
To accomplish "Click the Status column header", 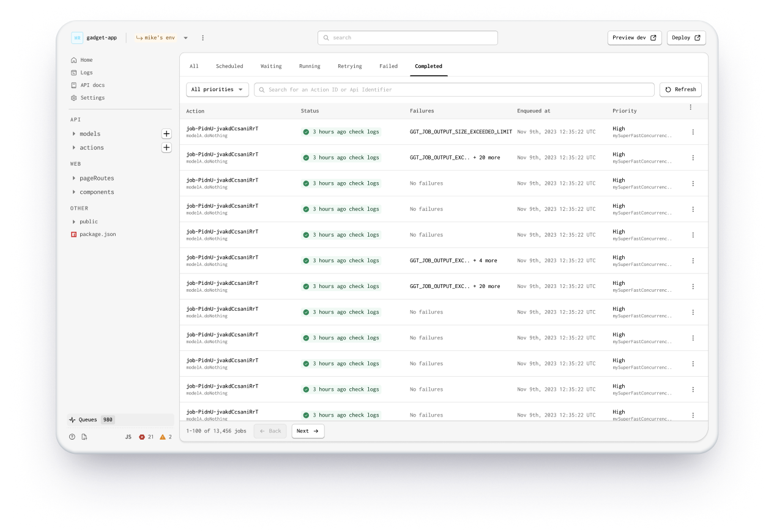I will [310, 111].
